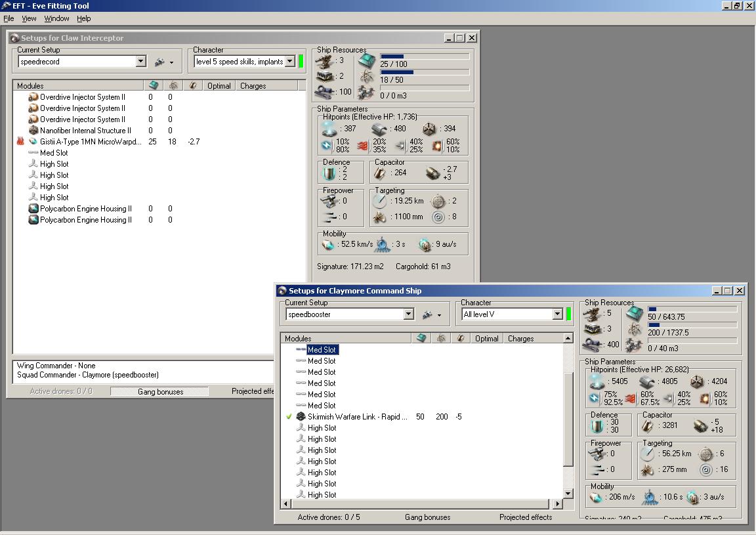Click shield hitpoints icon in Claymore window
This screenshot has width=756, height=535.
click(x=597, y=381)
